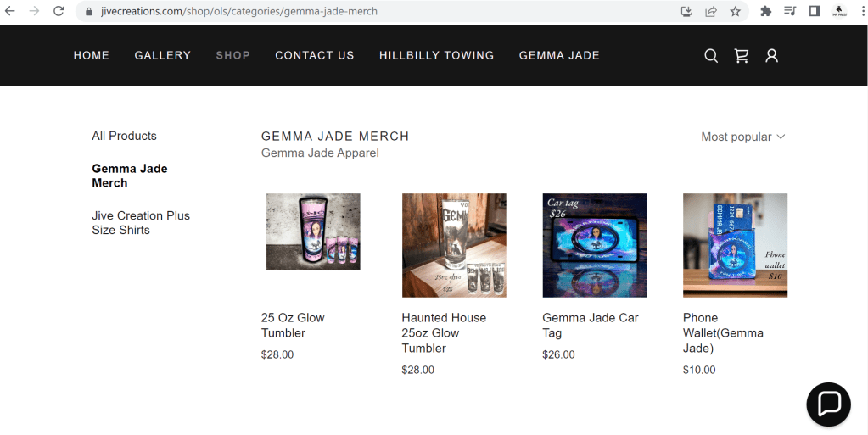868x435 pixels.
Task: Toggle the browser side panel
Action: point(814,11)
